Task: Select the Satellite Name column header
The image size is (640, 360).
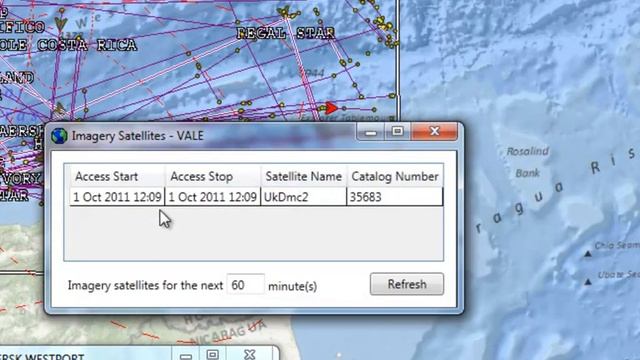Action: [x=304, y=176]
